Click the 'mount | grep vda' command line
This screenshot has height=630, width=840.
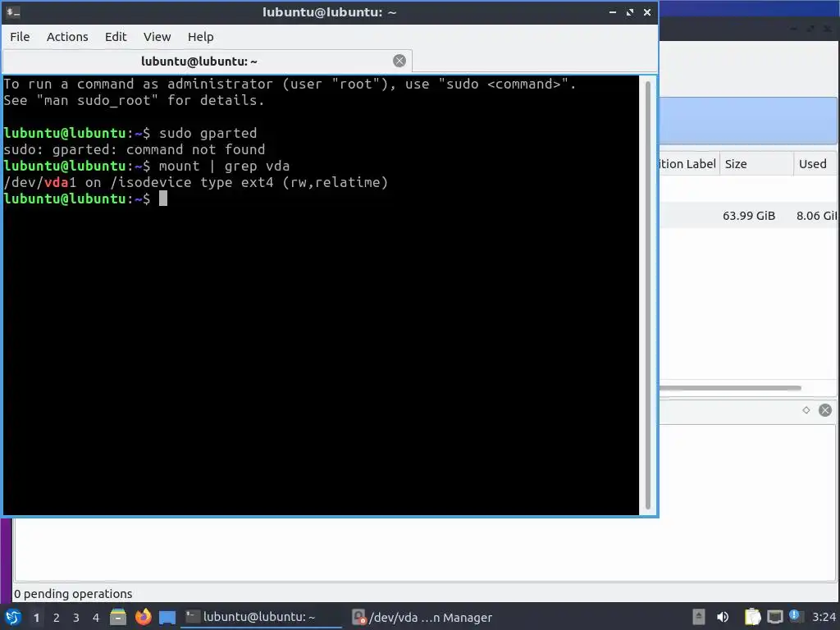tap(224, 166)
